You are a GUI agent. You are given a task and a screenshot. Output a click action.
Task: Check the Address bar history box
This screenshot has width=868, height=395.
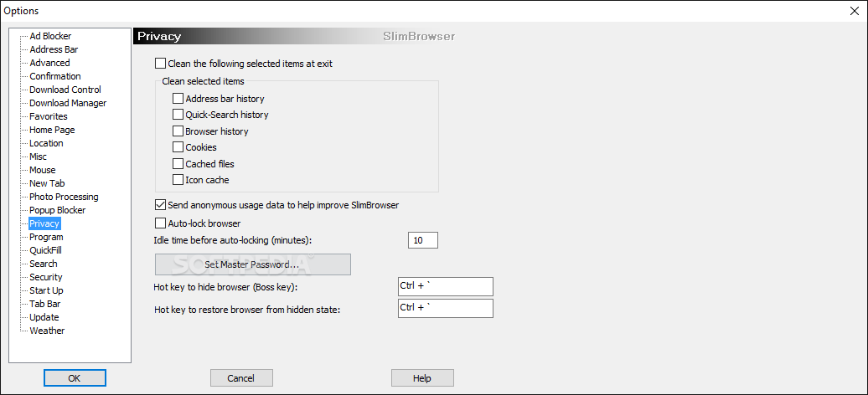point(178,99)
